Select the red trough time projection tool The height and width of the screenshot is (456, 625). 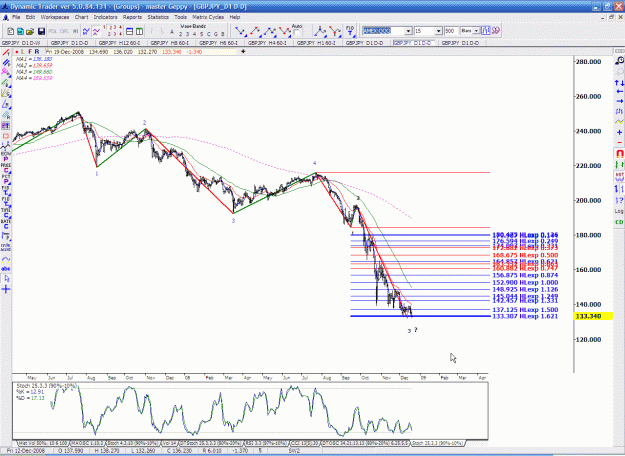click(335, 31)
